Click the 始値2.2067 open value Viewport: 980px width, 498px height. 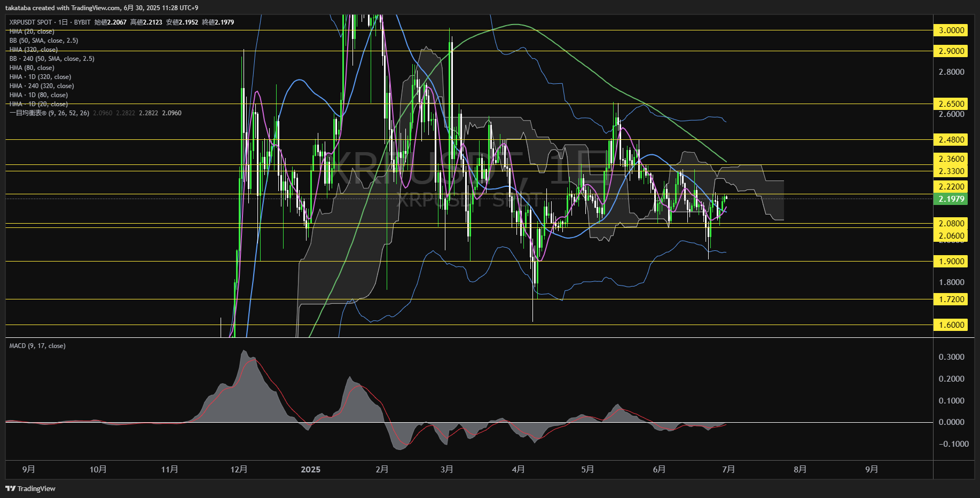[x=111, y=22]
